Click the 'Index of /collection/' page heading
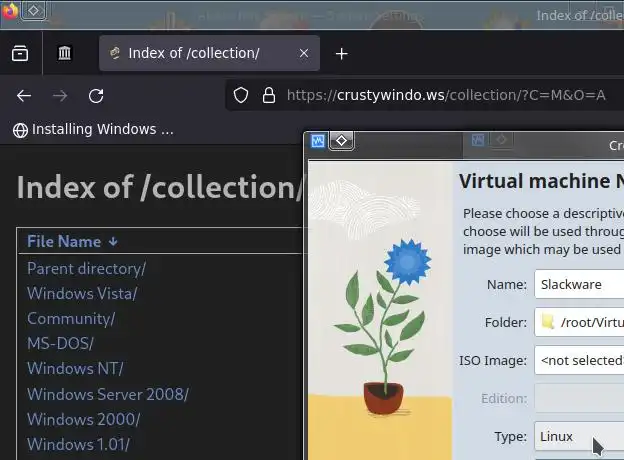 [x=160, y=187]
